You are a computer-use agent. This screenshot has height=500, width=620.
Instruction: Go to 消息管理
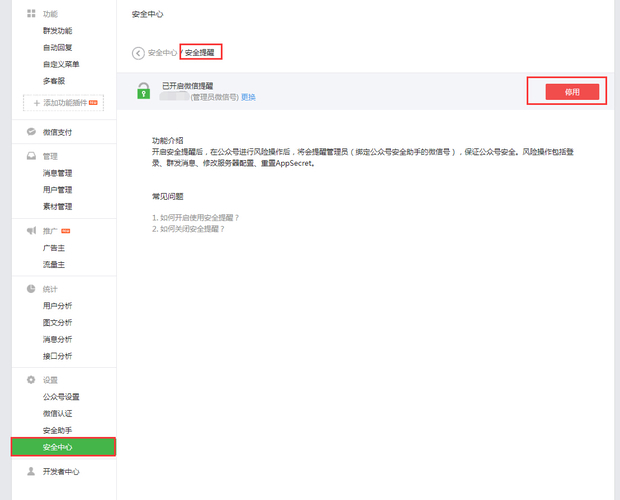(57, 173)
